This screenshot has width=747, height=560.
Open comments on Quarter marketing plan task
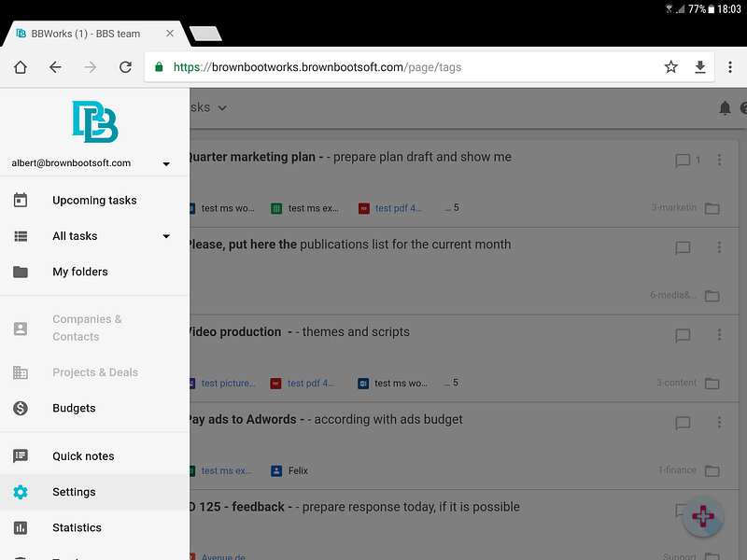point(683,161)
